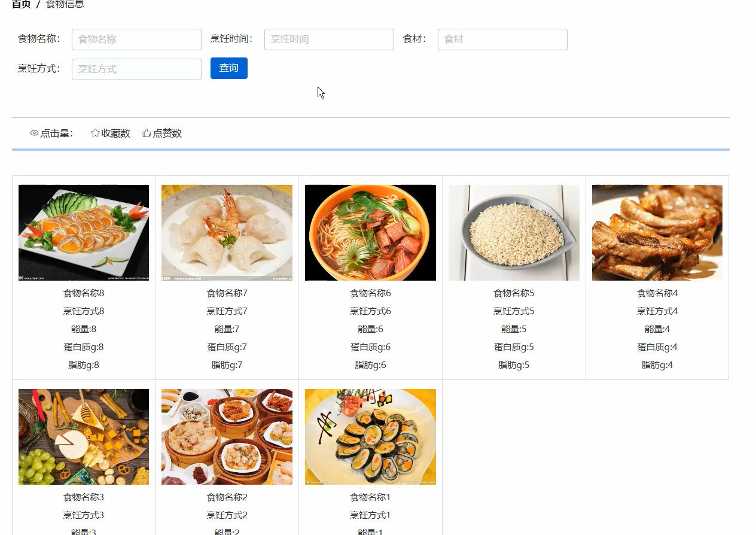Click the text 烹饪方式1
This screenshot has height=535, width=756.
pyautogui.click(x=370, y=515)
